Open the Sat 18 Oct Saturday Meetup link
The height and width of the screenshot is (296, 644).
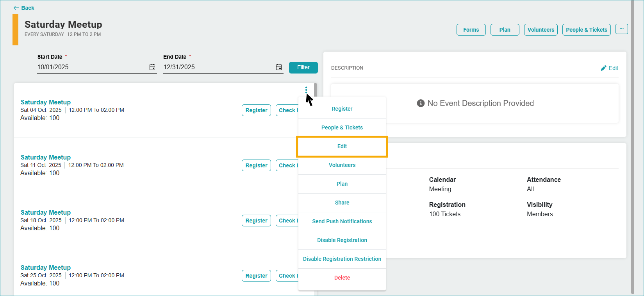coord(46,212)
